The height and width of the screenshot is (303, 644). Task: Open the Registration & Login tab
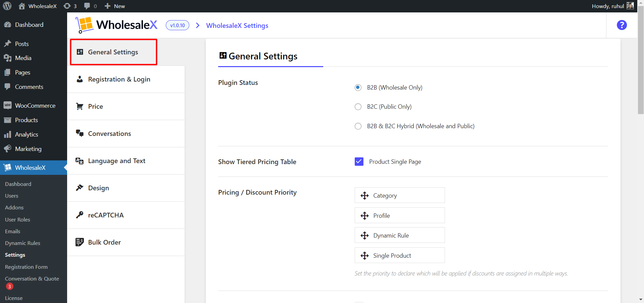[126, 79]
